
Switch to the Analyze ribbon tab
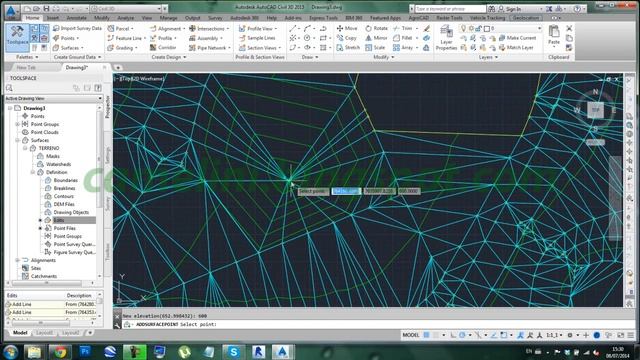pyautogui.click(x=126, y=18)
